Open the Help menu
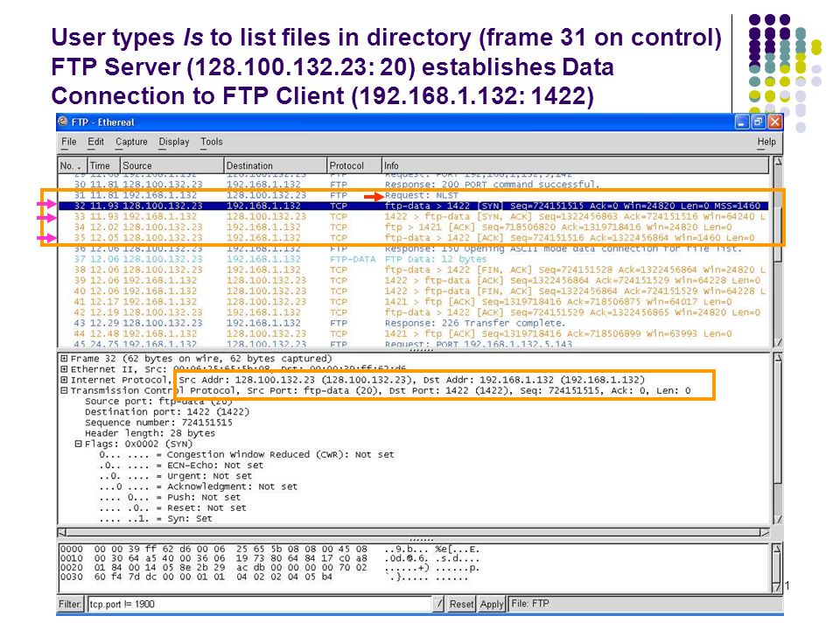This screenshot has height=630, width=840. pos(766,142)
